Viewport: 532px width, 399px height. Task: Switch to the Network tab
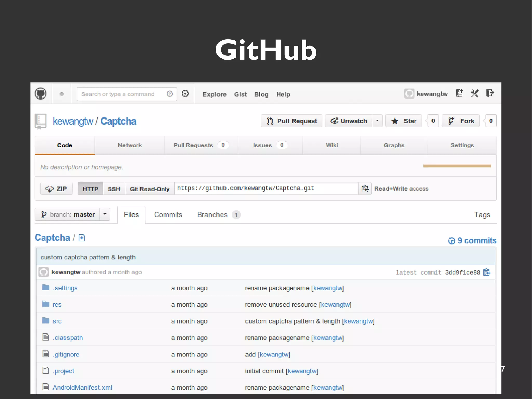[130, 145]
